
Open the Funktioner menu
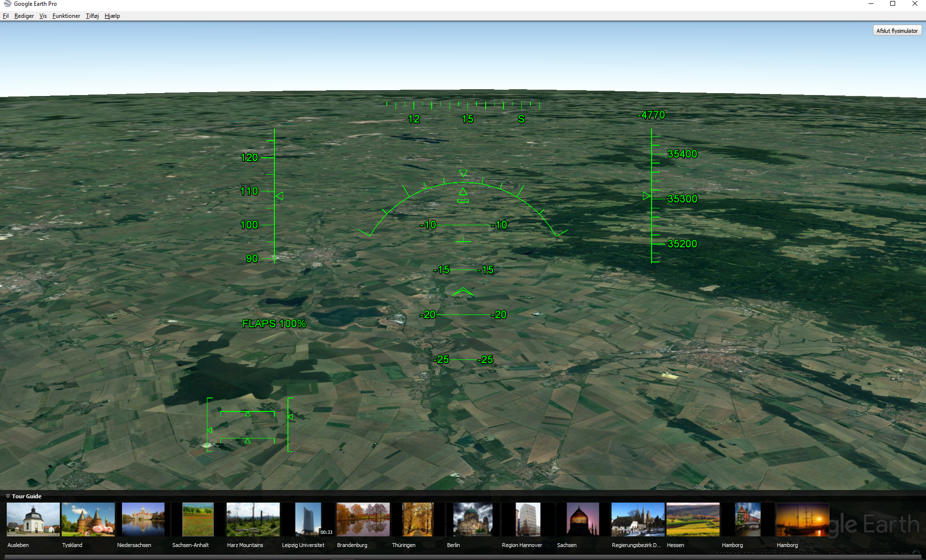pyautogui.click(x=66, y=16)
